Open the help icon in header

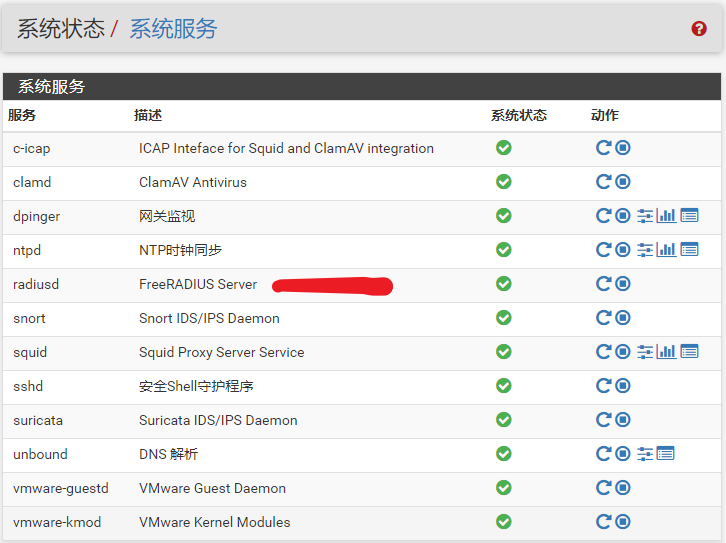pos(699,29)
